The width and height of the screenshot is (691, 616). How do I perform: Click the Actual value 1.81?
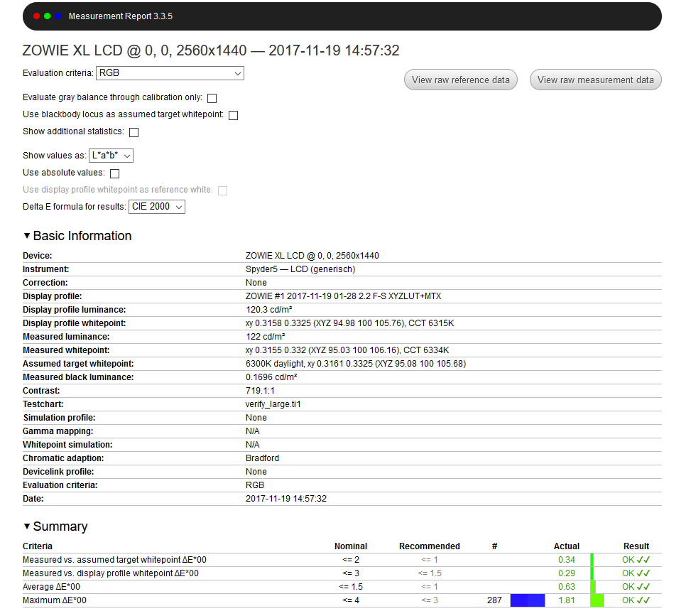pos(566,600)
